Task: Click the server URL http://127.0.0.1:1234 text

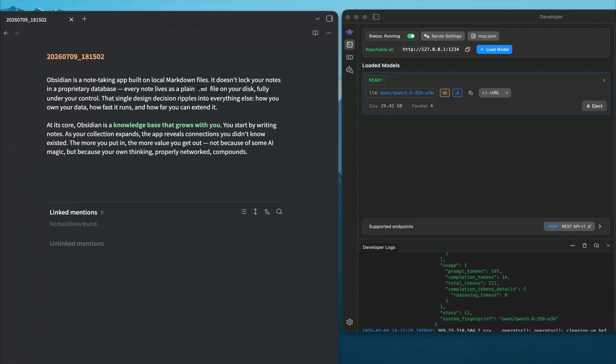Action: click(x=431, y=49)
